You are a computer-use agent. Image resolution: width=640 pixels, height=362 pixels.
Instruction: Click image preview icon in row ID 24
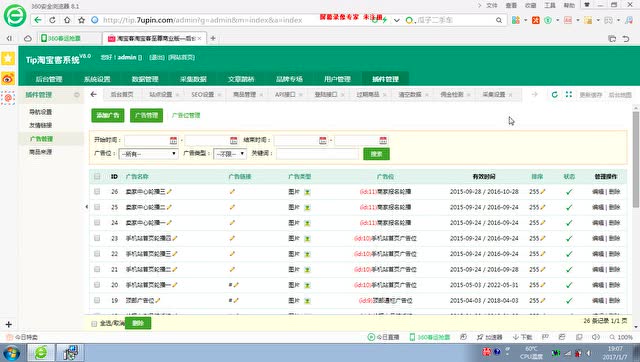coord(307,223)
